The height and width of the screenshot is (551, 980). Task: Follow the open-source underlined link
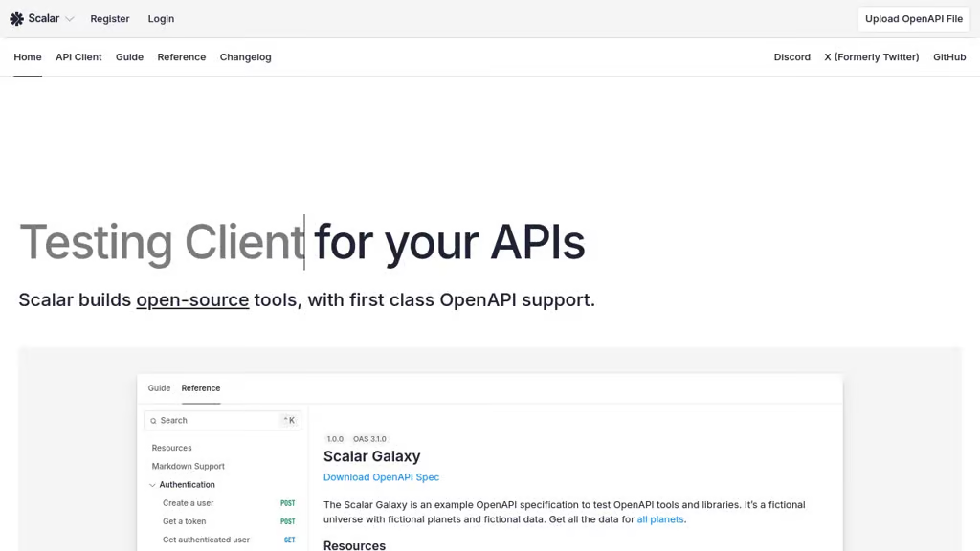192,299
